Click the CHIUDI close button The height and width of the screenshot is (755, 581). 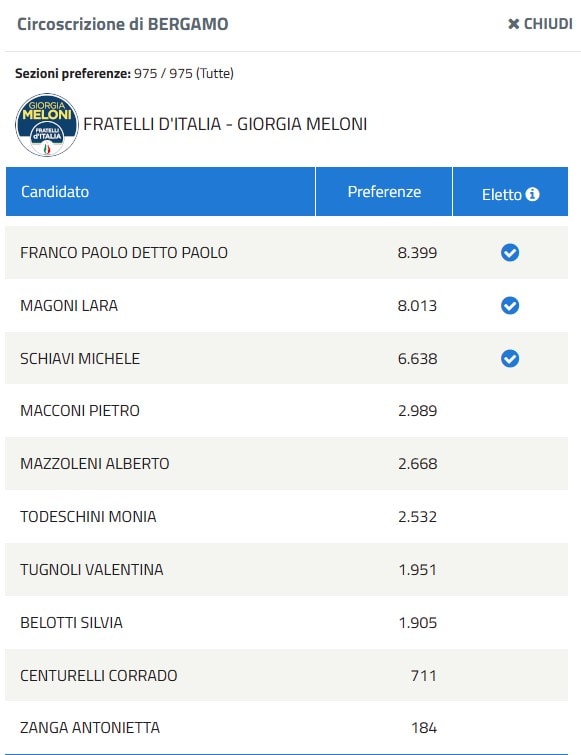540,24
